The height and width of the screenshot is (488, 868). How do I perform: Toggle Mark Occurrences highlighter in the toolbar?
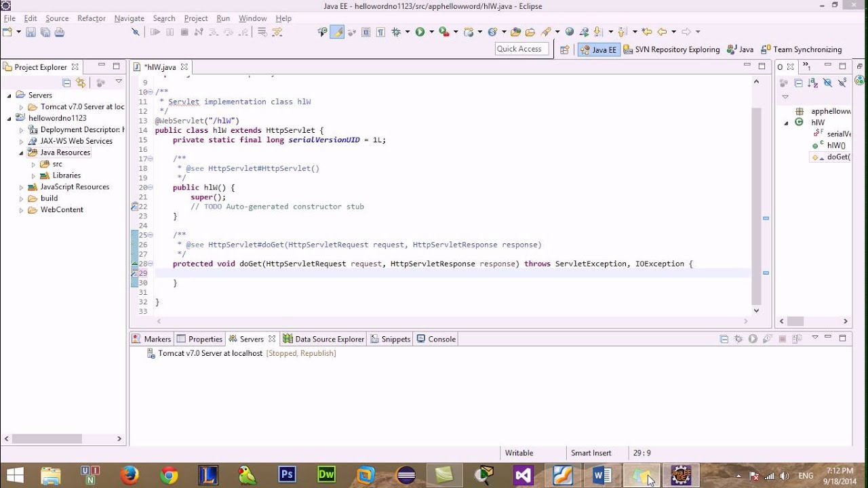(x=337, y=32)
